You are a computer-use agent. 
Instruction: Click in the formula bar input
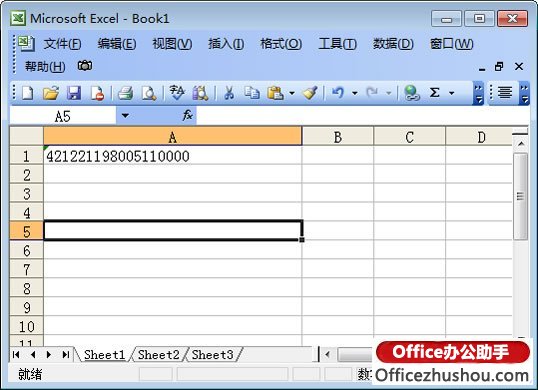(x=362, y=116)
